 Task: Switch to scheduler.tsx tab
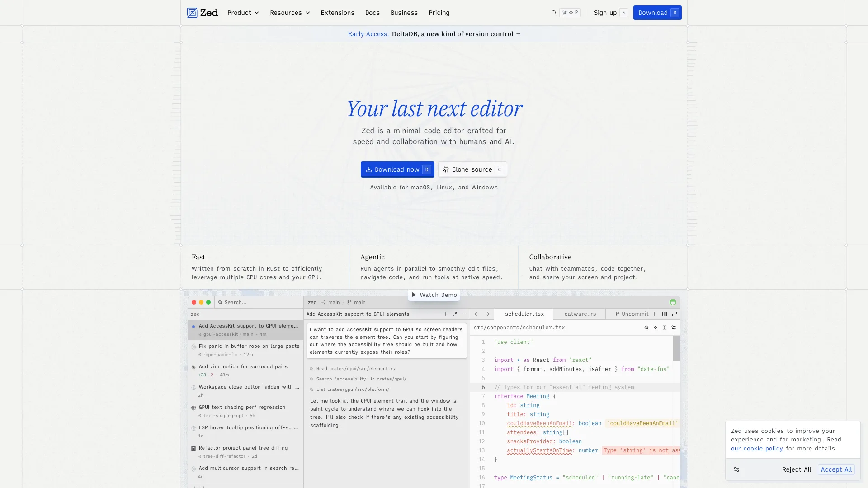(524, 314)
